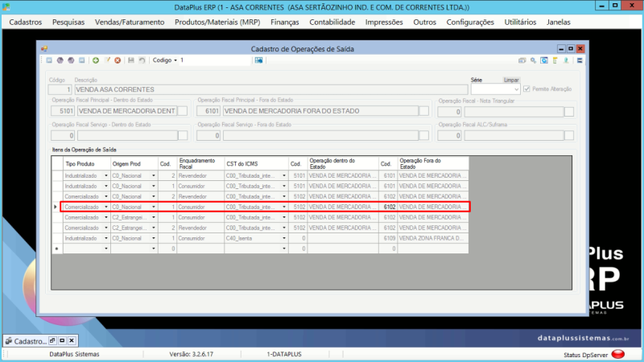The height and width of the screenshot is (362, 644).
Task: Open the Finanças menu
Action: pos(285,23)
